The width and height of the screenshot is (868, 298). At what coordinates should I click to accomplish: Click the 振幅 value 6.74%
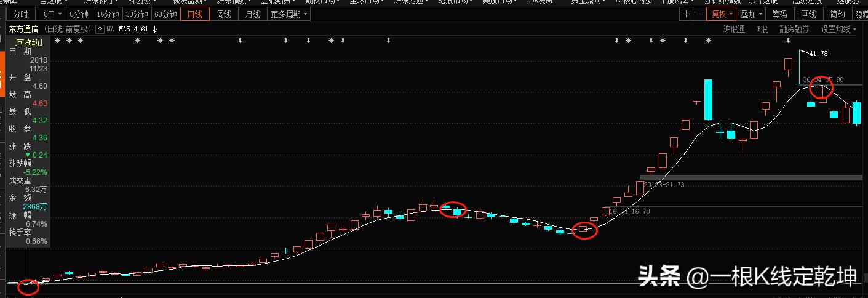pyautogui.click(x=37, y=224)
